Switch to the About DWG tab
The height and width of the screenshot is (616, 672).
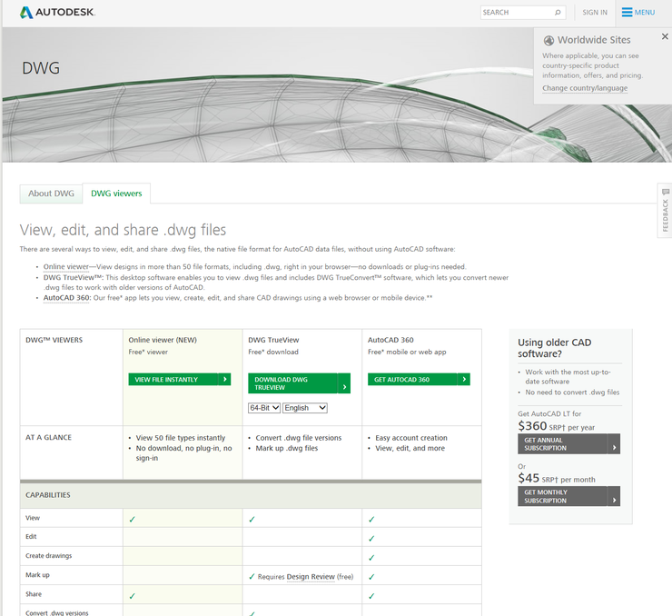click(51, 194)
